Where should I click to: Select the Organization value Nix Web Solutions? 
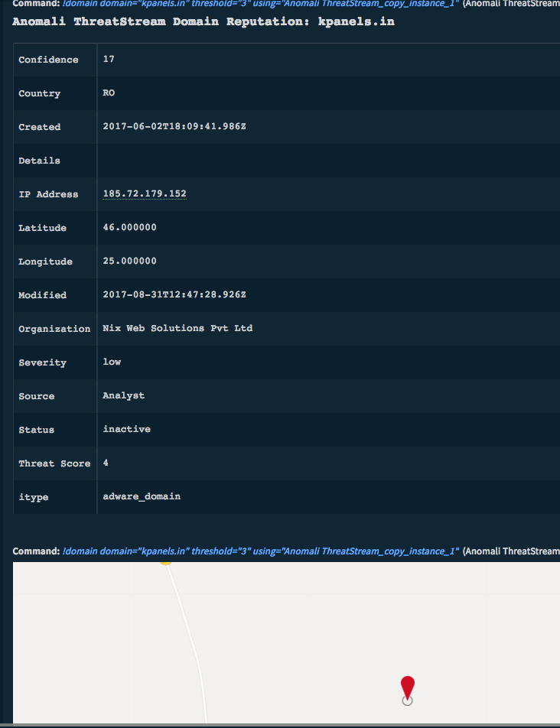[x=177, y=329]
